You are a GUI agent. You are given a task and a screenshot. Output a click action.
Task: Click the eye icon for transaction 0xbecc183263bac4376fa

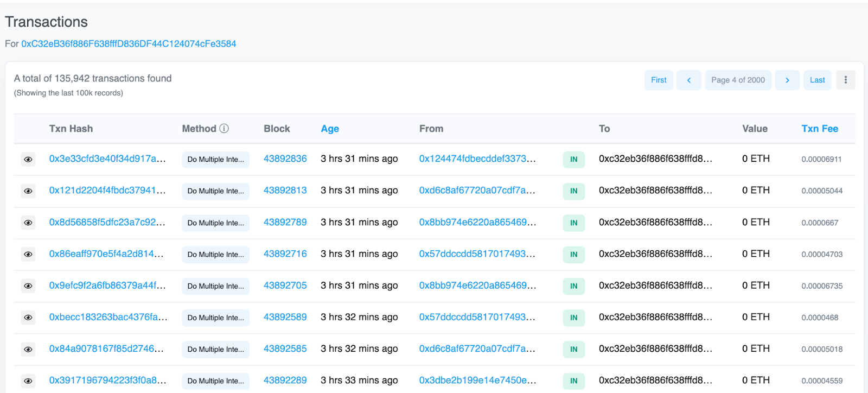pos(28,318)
